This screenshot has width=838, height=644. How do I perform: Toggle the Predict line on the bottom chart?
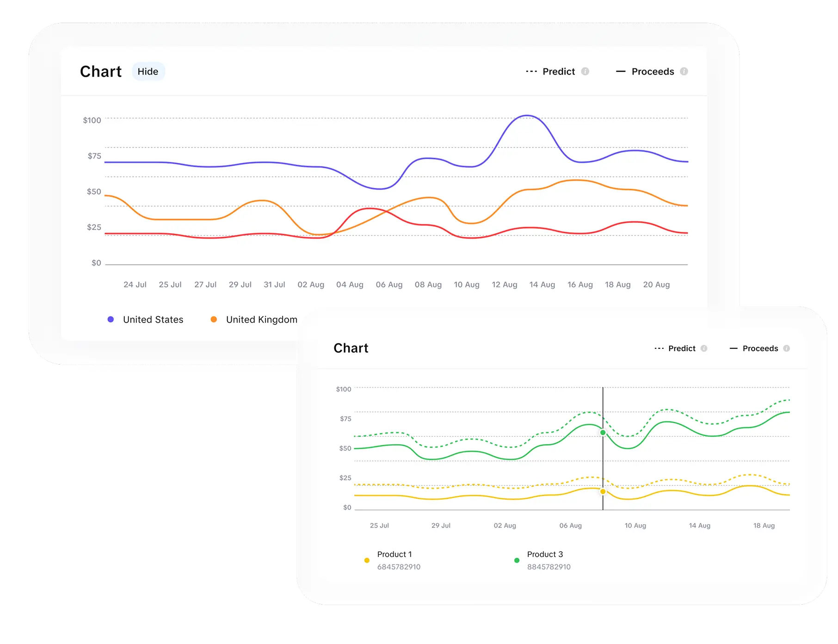pos(681,348)
